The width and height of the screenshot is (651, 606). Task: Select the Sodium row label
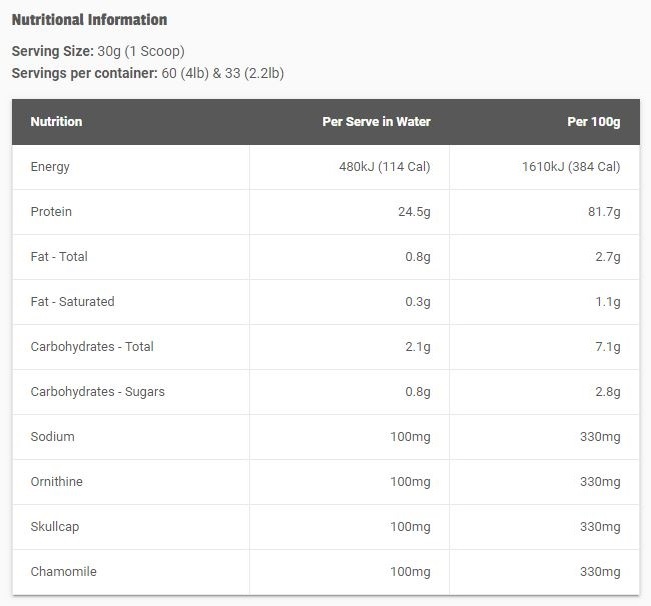point(52,437)
